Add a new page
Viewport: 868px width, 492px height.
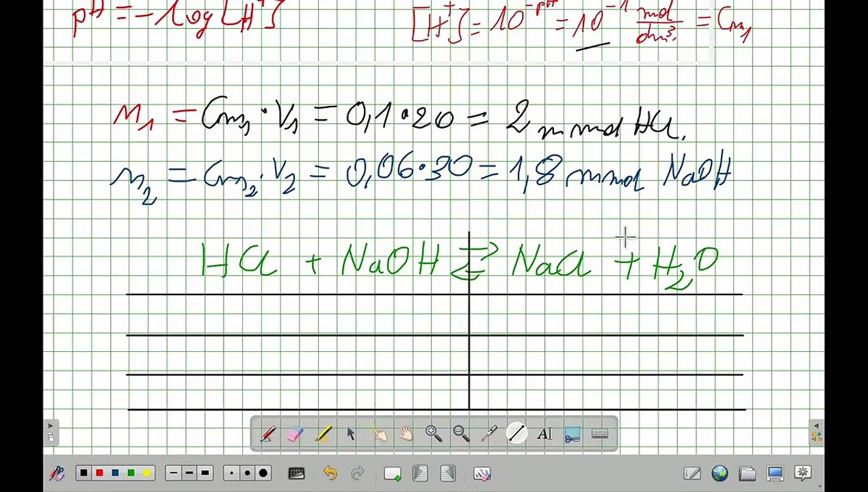[x=393, y=473]
